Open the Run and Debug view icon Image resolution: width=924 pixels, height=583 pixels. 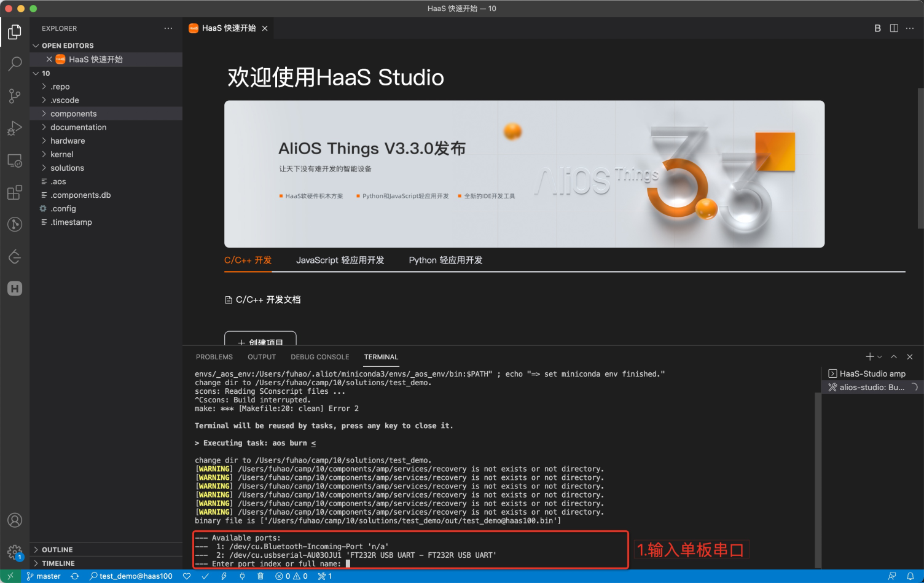coord(15,128)
